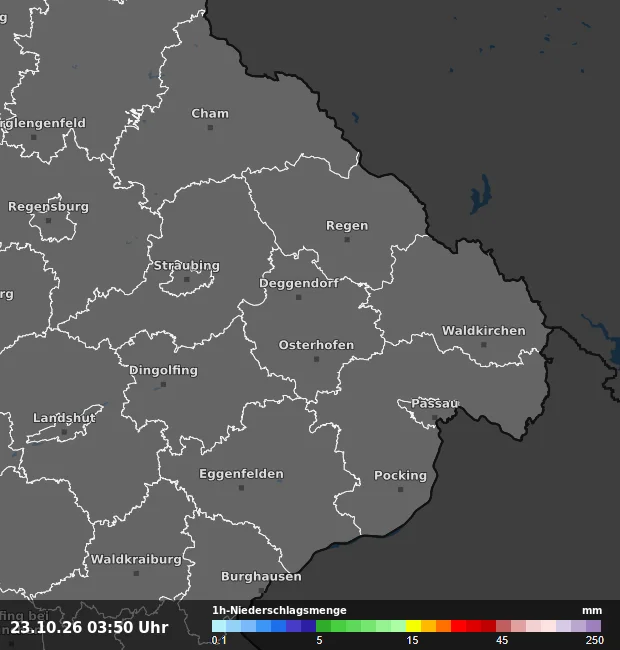Select the purple 250 mm legend swatch
This screenshot has width=620, height=650.
pos(593,626)
